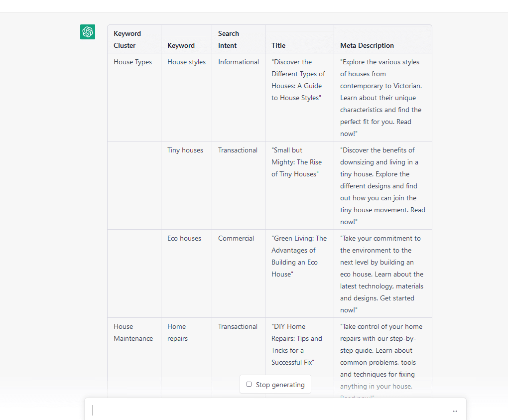Viewport: 508px width, 420px height.
Task: Select the House Maintenance cluster cell
Action: coord(133,332)
